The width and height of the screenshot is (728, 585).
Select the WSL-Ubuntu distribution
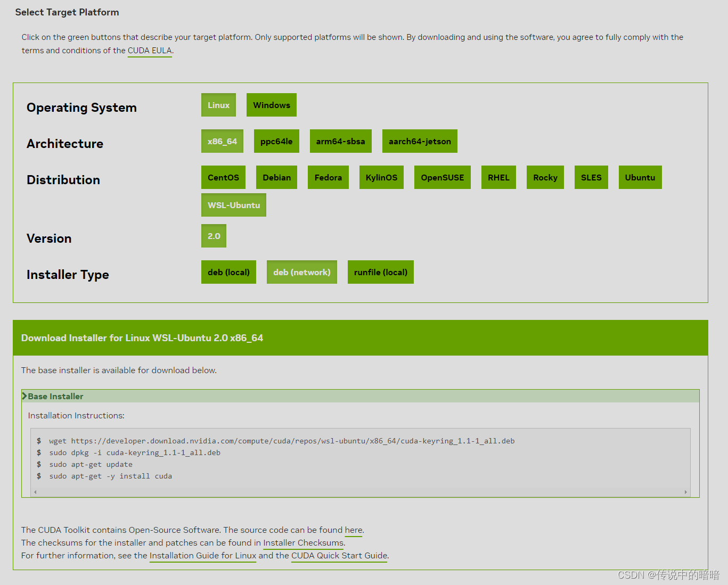(x=233, y=205)
